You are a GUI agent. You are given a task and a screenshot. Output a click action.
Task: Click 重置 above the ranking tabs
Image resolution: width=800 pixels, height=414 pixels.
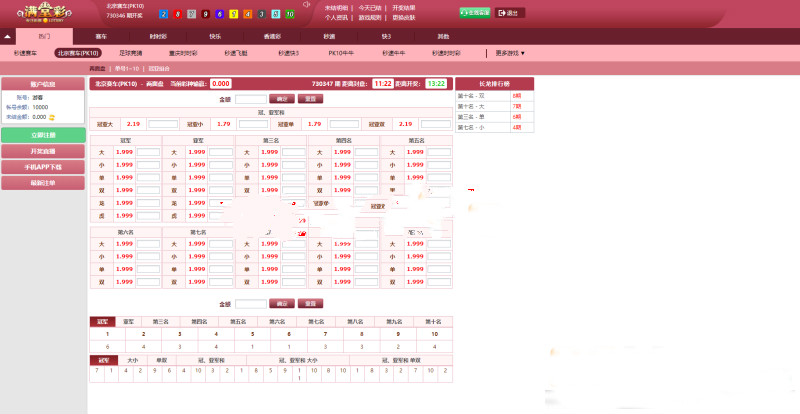click(x=310, y=304)
